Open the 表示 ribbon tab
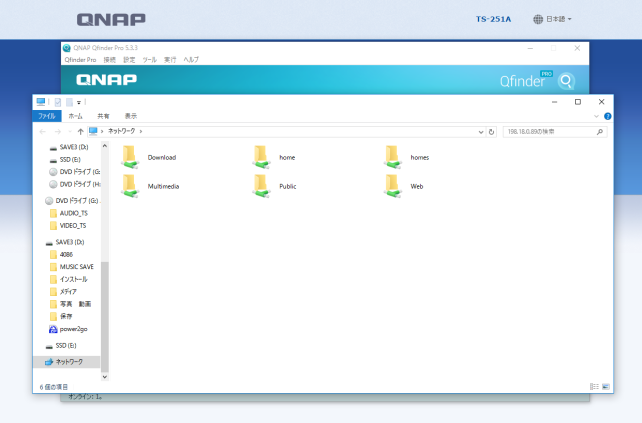This screenshot has height=423, width=642. pyautogui.click(x=130, y=116)
